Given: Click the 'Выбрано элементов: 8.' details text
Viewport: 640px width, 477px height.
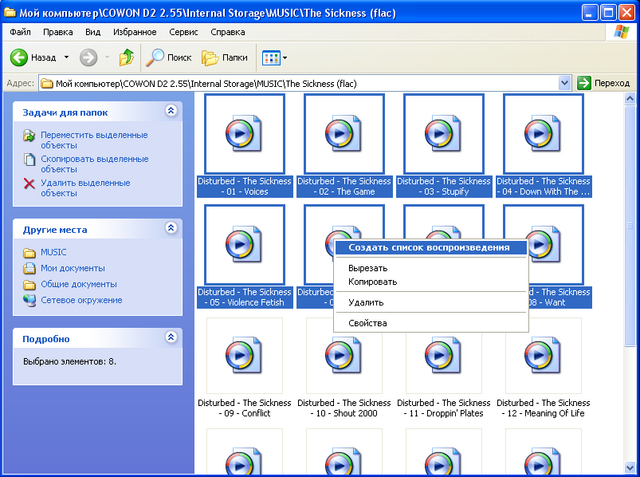Looking at the screenshot, I should [69, 362].
